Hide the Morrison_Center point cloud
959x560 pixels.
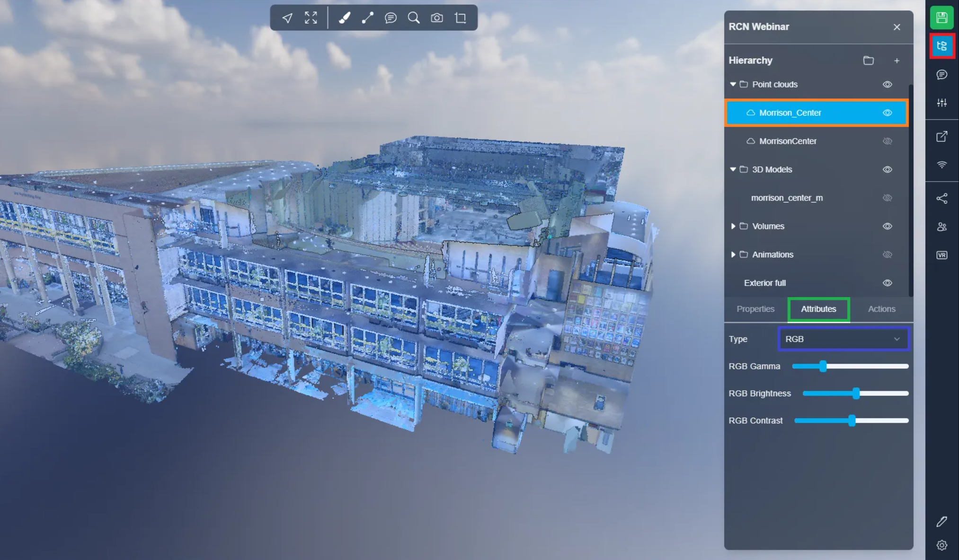click(887, 113)
